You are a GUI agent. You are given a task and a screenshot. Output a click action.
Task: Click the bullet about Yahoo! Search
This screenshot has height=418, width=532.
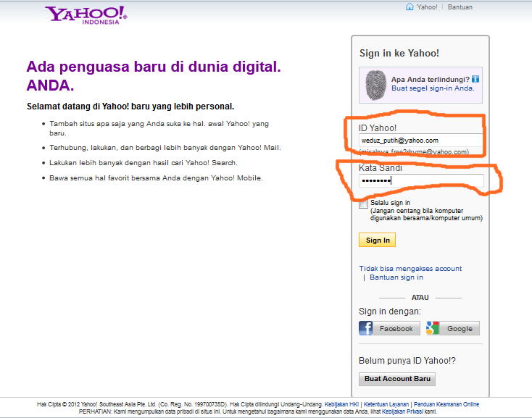tap(144, 163)
